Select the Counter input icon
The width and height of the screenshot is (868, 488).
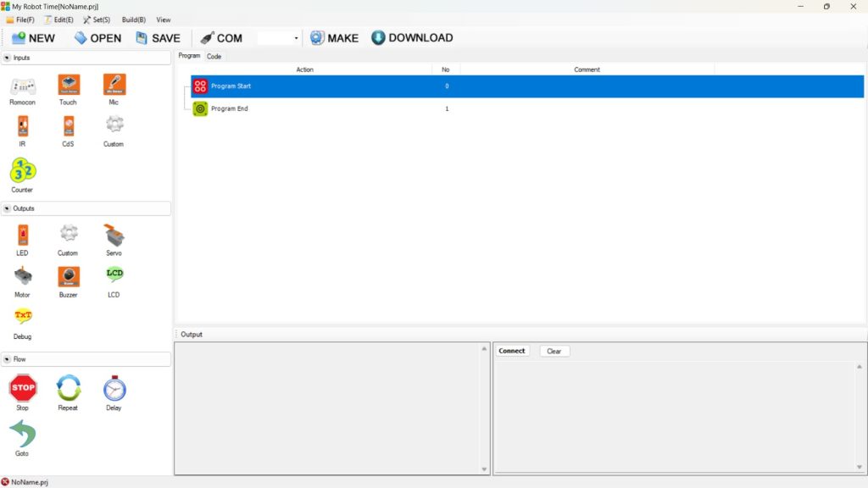[22, 172]
